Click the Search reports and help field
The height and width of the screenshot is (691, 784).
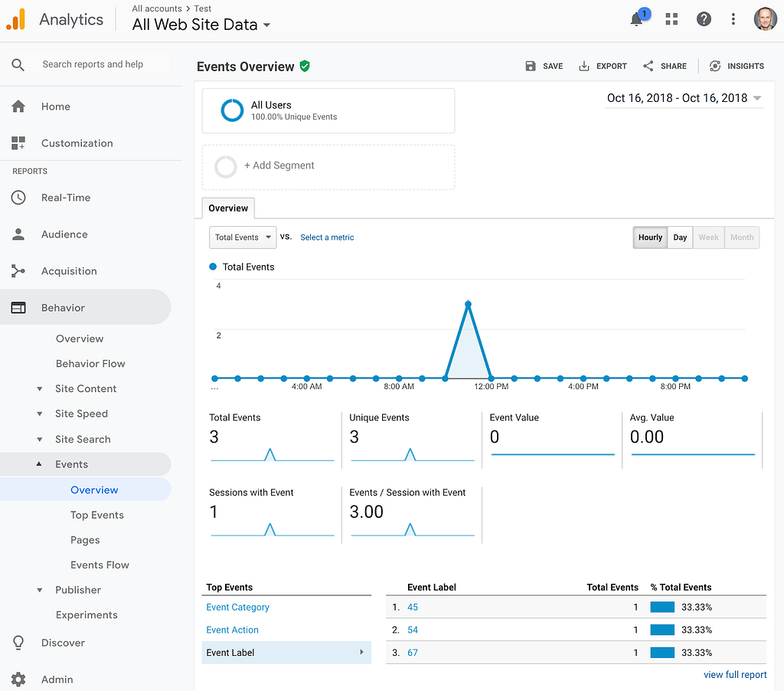click(x=93, y=64)
